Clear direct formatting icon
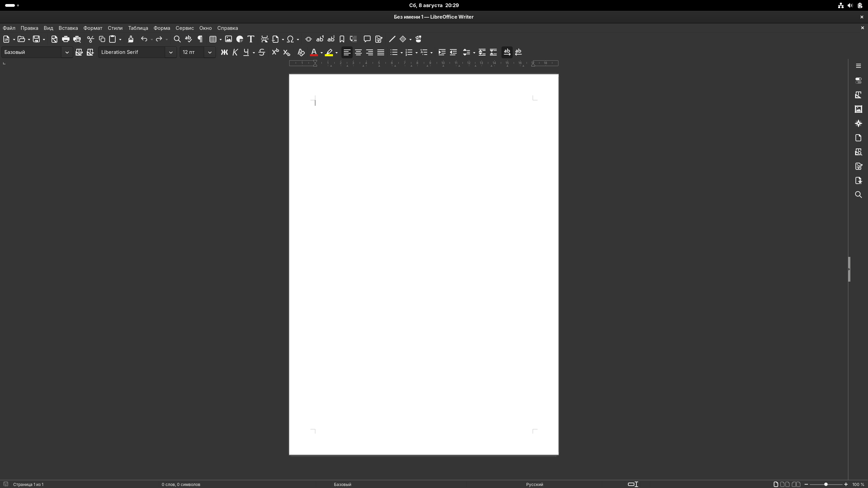The width and height of the screenshot is (868, 488). tap(301, 53)
